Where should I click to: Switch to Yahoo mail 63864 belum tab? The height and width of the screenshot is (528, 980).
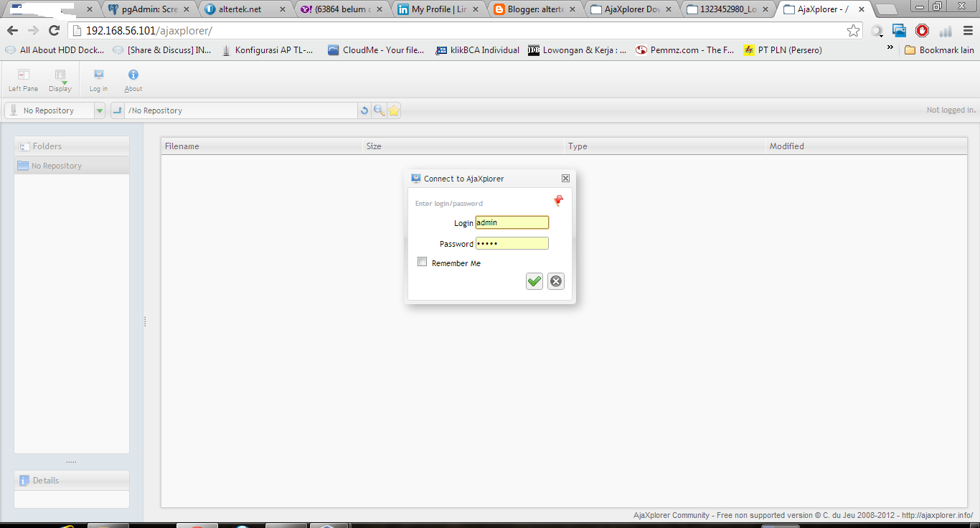343,10
